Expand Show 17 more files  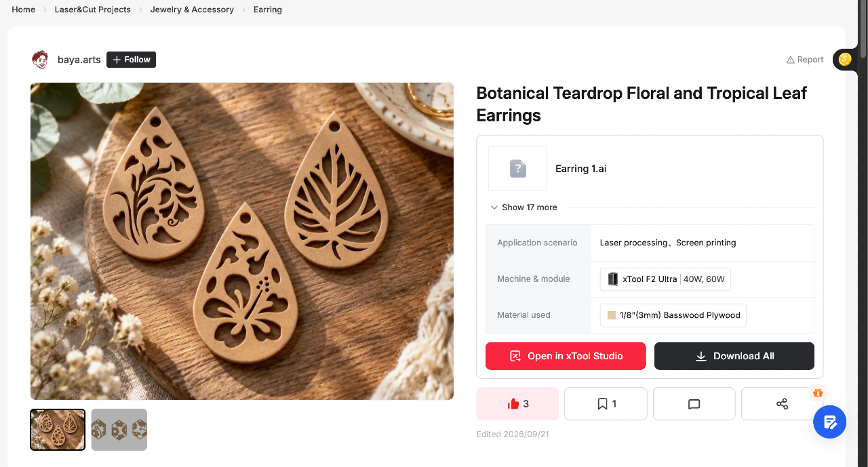click(x=524, y=207)
